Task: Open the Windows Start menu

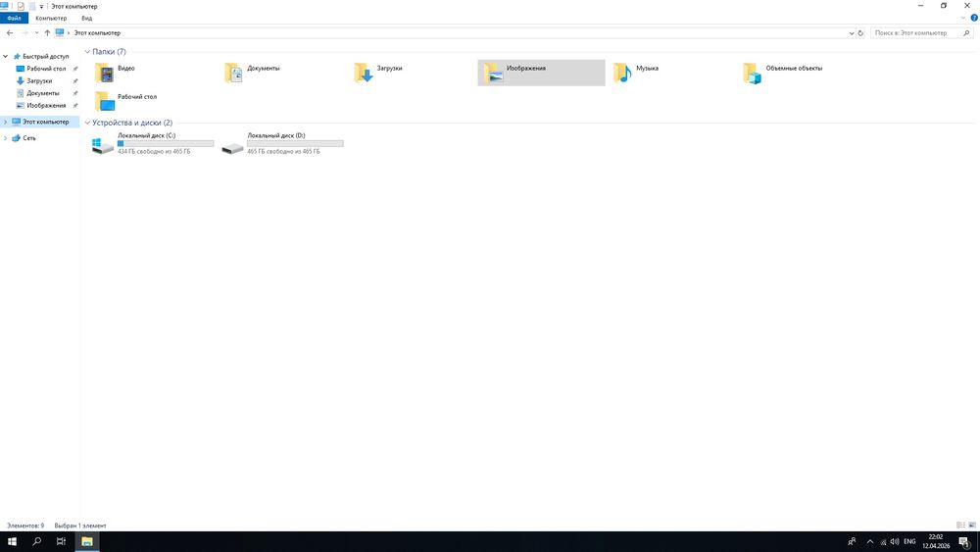Action: [12, 541]
